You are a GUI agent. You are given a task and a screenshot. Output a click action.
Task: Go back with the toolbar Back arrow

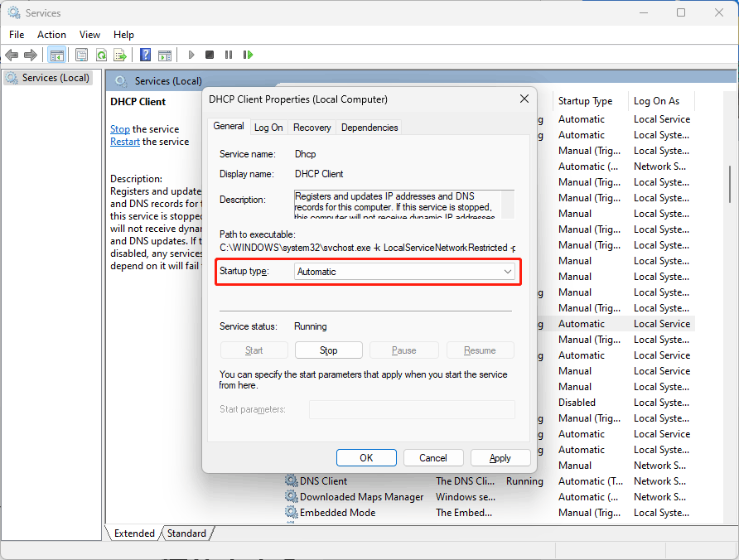12,56
